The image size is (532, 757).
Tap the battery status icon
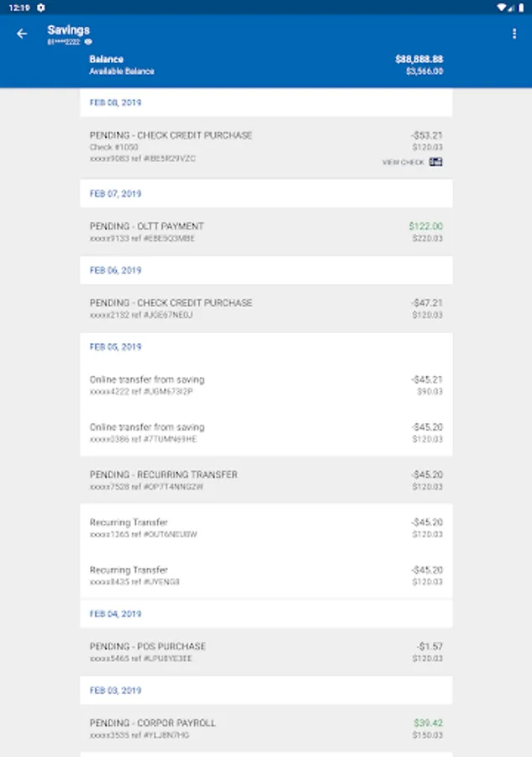[x=522, y=8]
